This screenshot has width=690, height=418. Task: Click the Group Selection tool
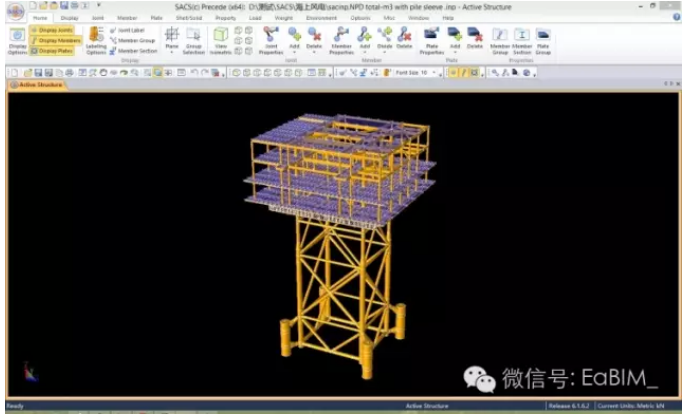(x=194, y=41)
